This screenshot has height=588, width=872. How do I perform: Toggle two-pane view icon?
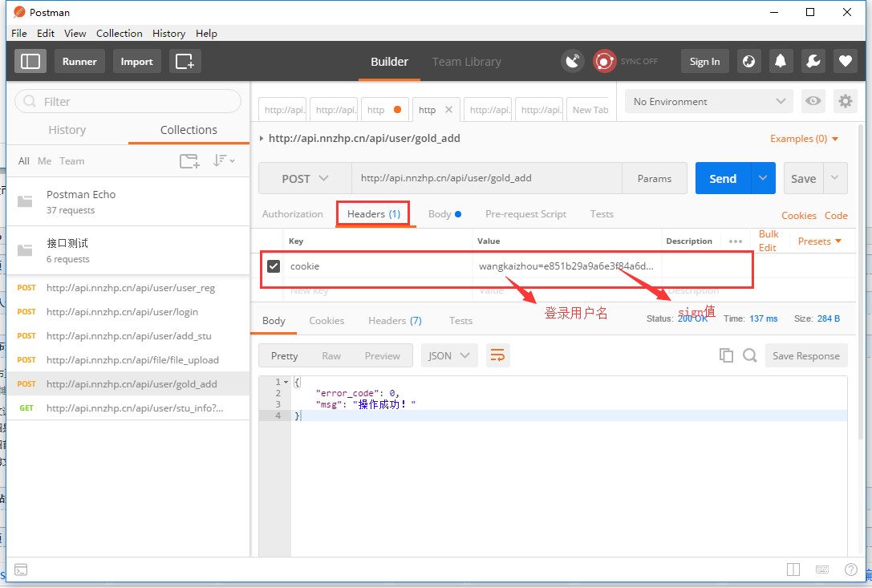click(793, 570)
